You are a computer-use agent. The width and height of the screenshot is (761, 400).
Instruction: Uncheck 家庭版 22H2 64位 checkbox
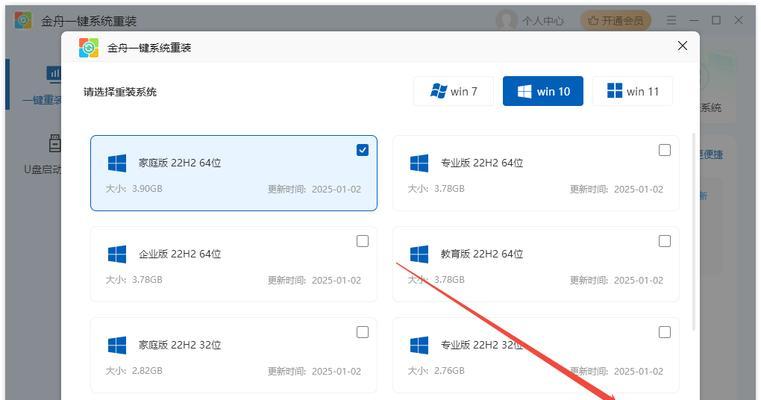[362, 150]
